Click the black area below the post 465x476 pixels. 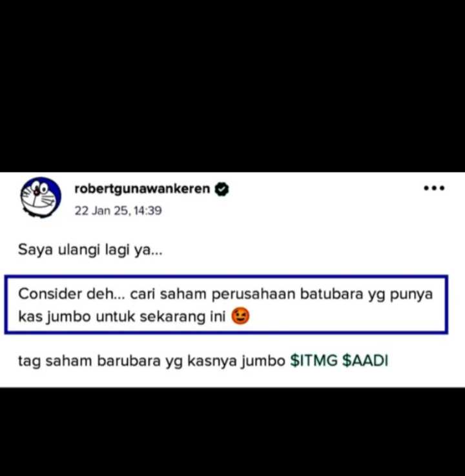coord(232,431)
